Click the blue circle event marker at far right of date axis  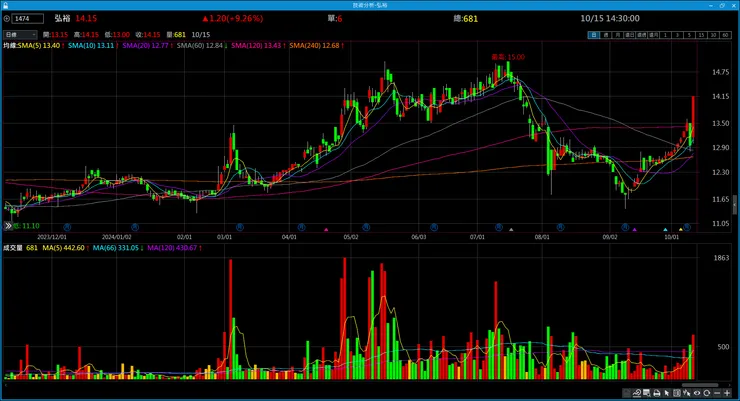coord(687,227)
